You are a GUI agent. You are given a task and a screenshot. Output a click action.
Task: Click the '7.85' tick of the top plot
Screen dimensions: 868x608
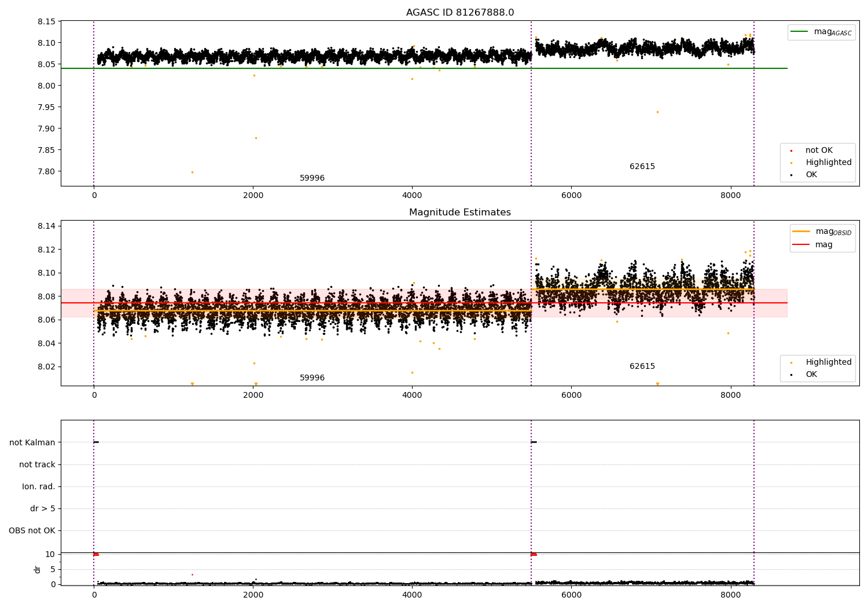pyautogui.click(x=46, y=150)
